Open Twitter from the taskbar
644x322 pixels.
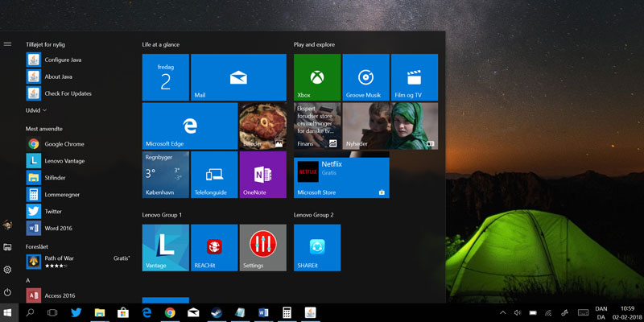tap(76, 313)
